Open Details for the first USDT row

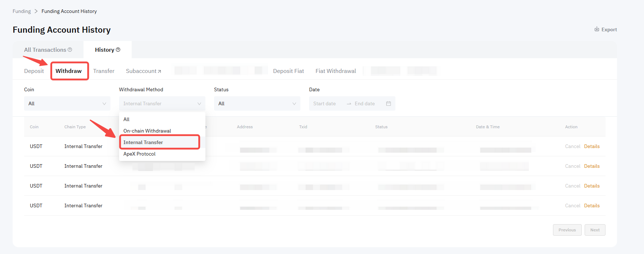[591, 146]
